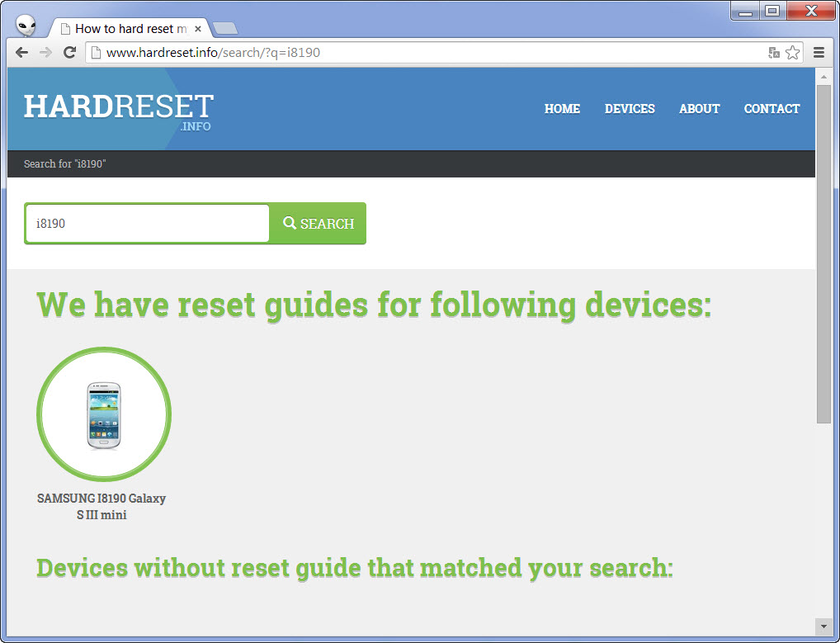840x643 pixels.
Task: Bookmark this page with the star icon
Action: click(x=792, y=53)
